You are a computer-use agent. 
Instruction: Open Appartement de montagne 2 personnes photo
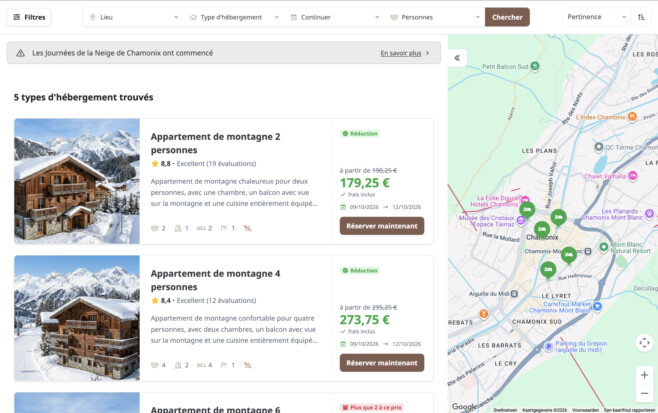click(x=77, y=181)
